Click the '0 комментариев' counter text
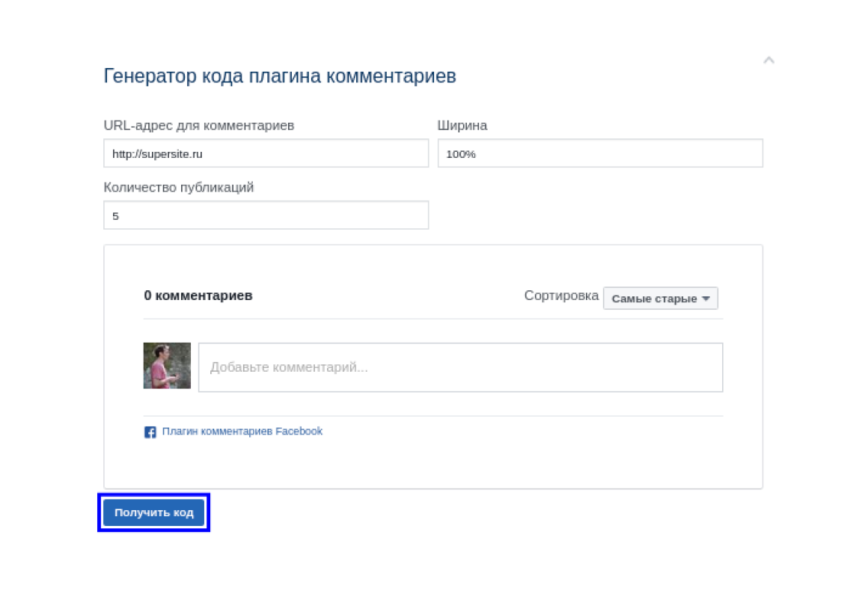Screen dimensions: 868x594 coord(198,296)
